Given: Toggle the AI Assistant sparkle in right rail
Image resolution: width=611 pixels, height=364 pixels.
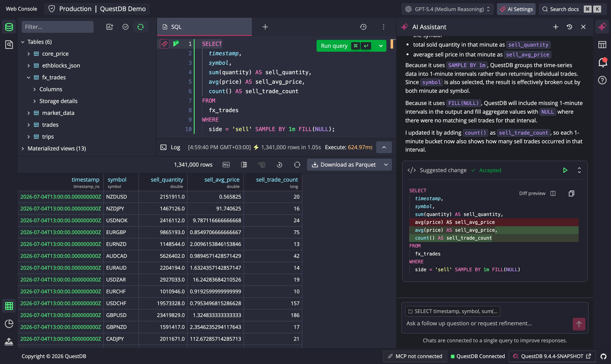Looking at the screenshot, I should (602, 27).
